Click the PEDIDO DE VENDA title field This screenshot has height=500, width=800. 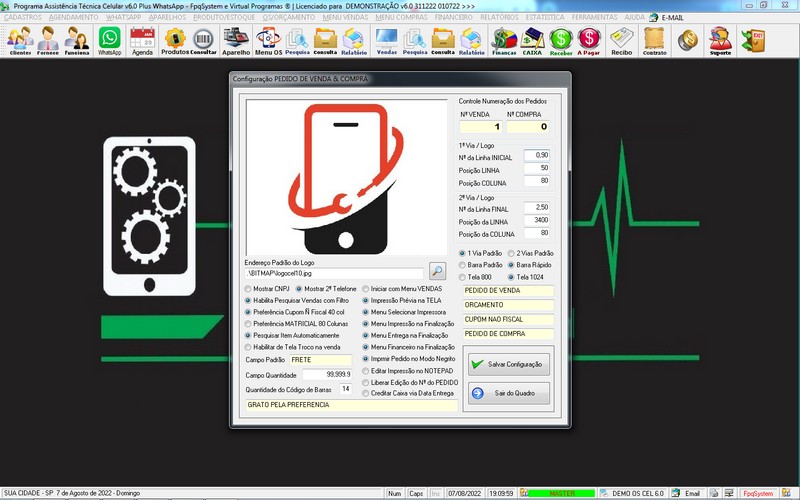click(508, 291)
